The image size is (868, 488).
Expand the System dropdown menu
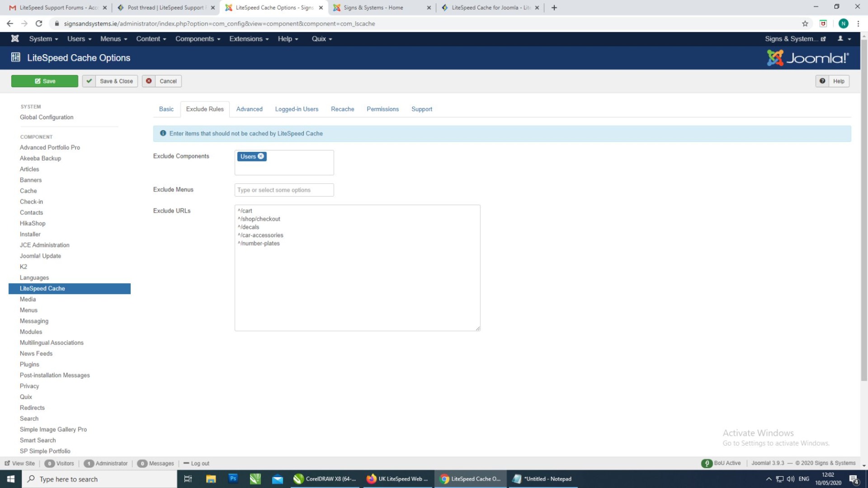pos(43,39)
